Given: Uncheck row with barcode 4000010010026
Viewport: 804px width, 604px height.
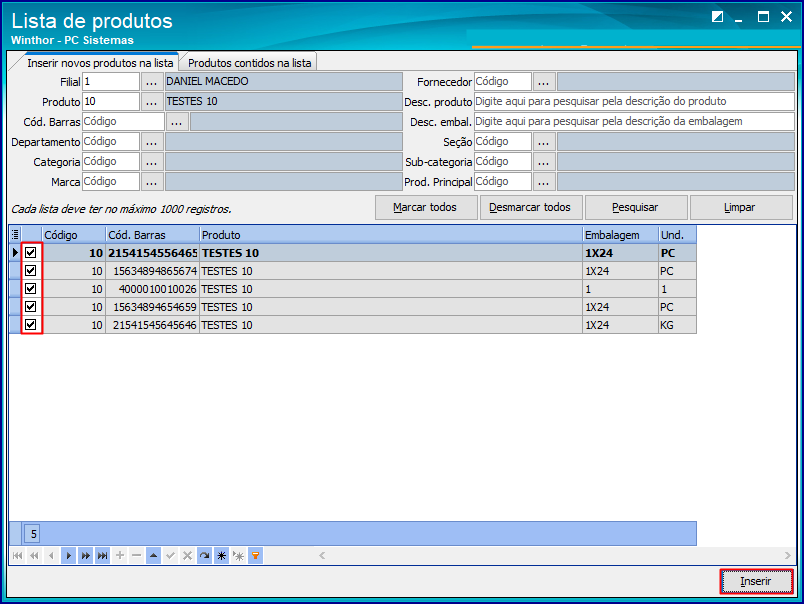Looking at the screenshot, I should pos(31,289).
